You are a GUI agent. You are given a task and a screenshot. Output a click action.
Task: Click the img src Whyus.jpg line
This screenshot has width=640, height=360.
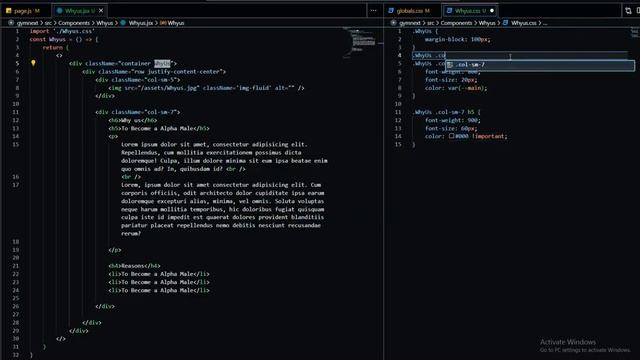206,88
